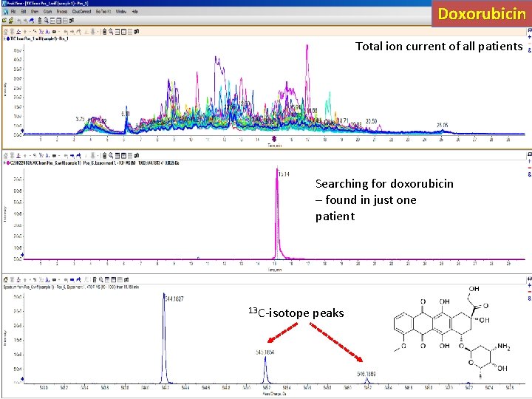Open the Edit menu

pyautogui.click(x=24, y=12)
